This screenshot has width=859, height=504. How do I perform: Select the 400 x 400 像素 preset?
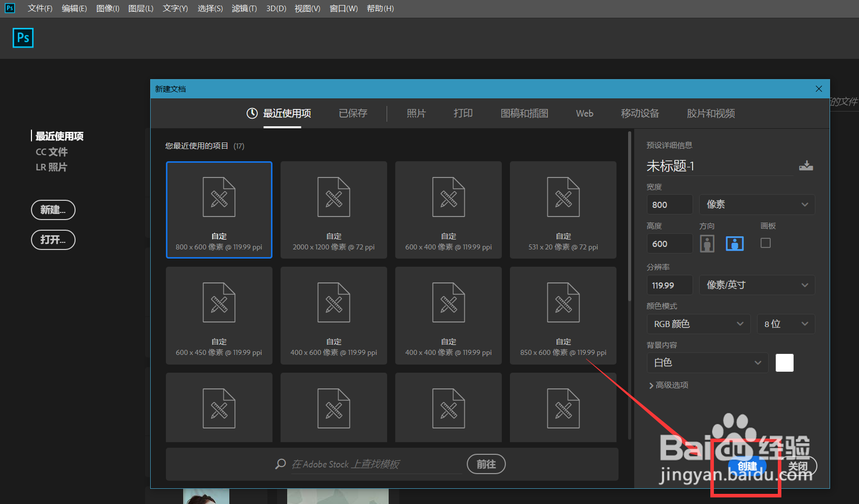[449, 315]
